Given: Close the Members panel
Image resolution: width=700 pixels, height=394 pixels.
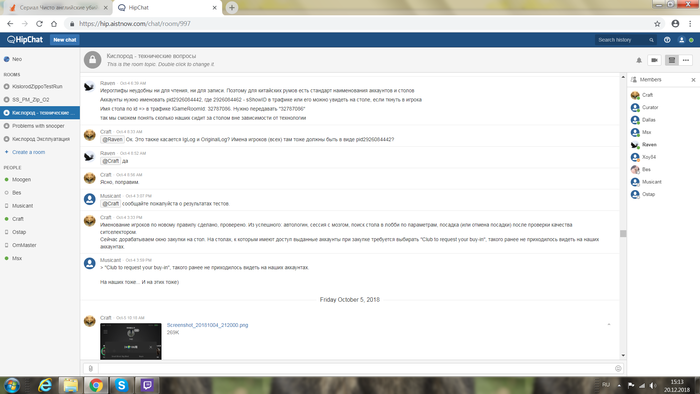Looking at the screenshot, I should [x=693, y=80].
